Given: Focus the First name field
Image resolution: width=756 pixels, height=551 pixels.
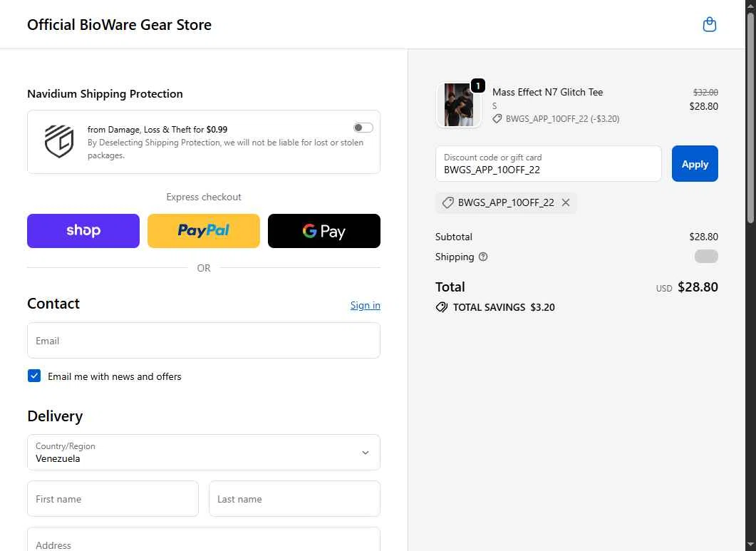Looking at the screenshot, I should coord(113,498).
